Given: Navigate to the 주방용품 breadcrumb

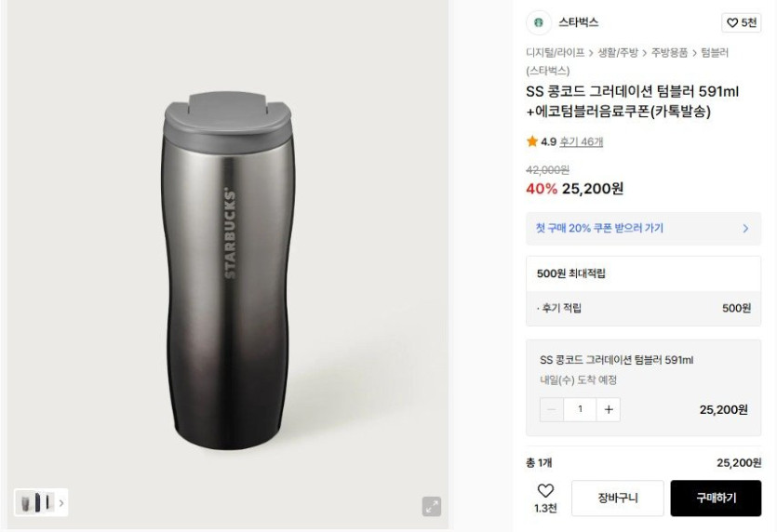Looking at the screenshot, I should coord(670,53).
